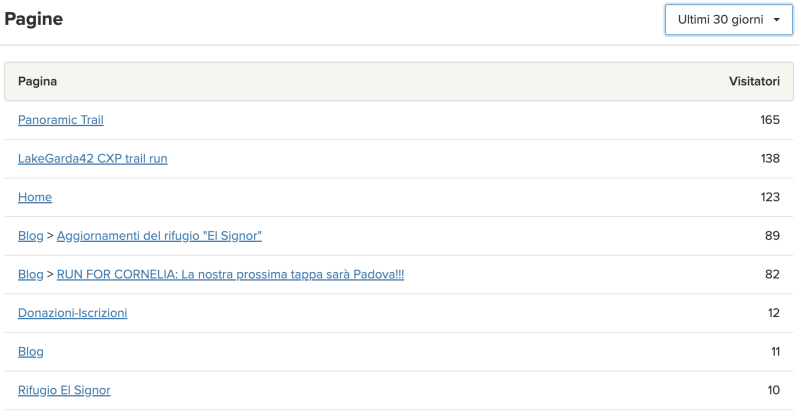This screenshot has height=411, width=799.
Task: Click the 165 visitors count for Panoramic Trail
Action: coord(769,120)
